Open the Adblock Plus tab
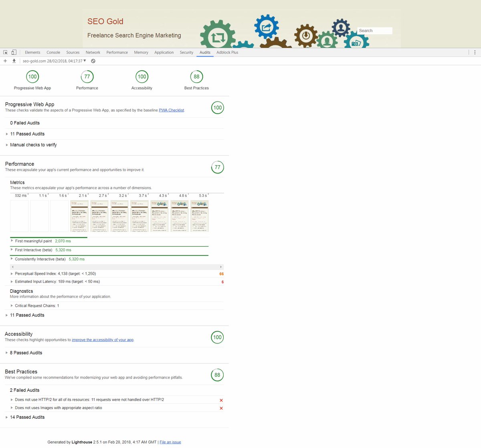Viewport: 481px width, 448px height. point(227,53)
